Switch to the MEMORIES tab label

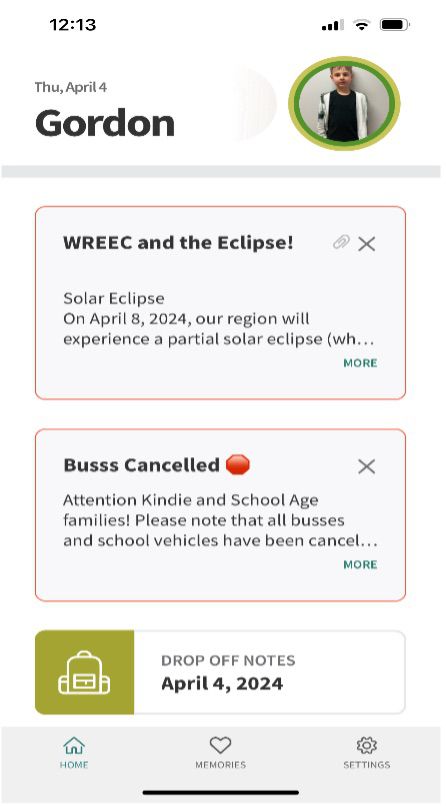tap(220, 764)
